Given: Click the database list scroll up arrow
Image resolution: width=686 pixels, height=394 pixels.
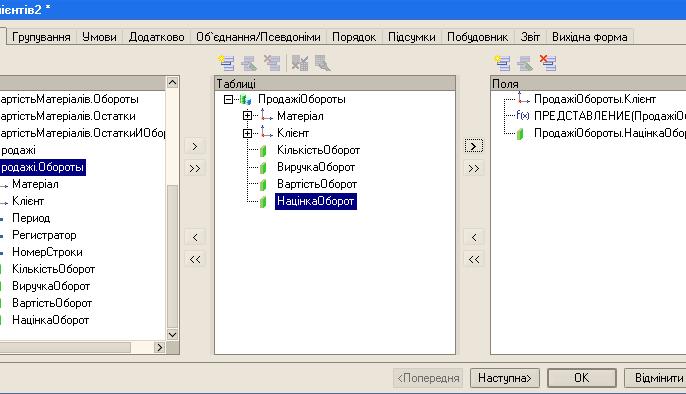Looking at the screenshot, I should (x=172, y=82).
